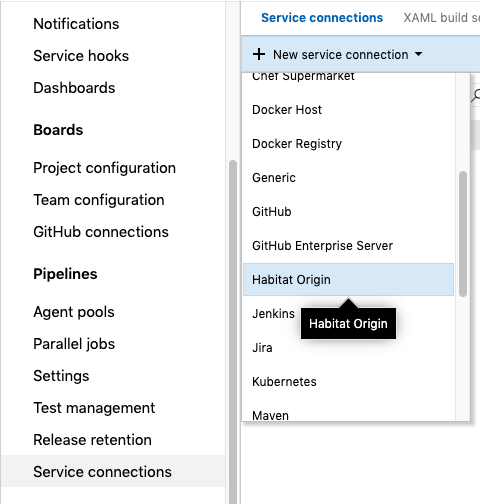Switch to the Service connections tab
This screenshot has height=504, width=480.
pyautogui.click(x=322, y=18)
